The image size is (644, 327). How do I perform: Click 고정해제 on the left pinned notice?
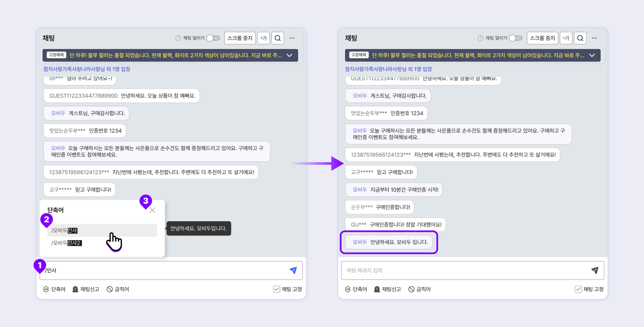(x=56, y=55)
